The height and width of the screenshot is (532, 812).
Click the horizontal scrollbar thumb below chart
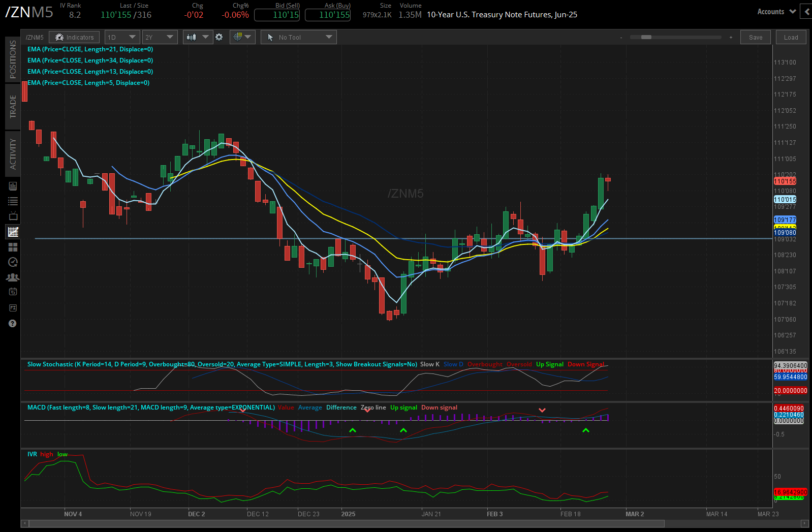pyautogui.click(x=347, y=523)
